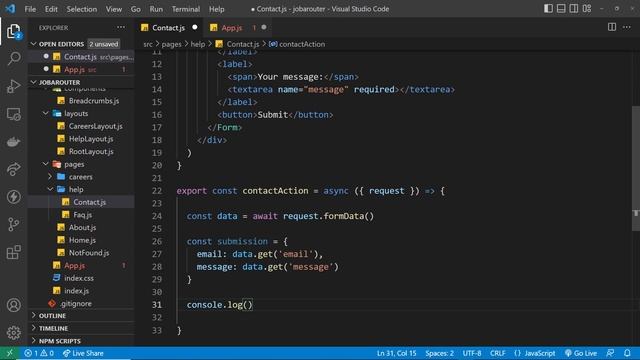Expand the Timeline section
This screenshot has height=360, width=640.
(x=53, y=328)
